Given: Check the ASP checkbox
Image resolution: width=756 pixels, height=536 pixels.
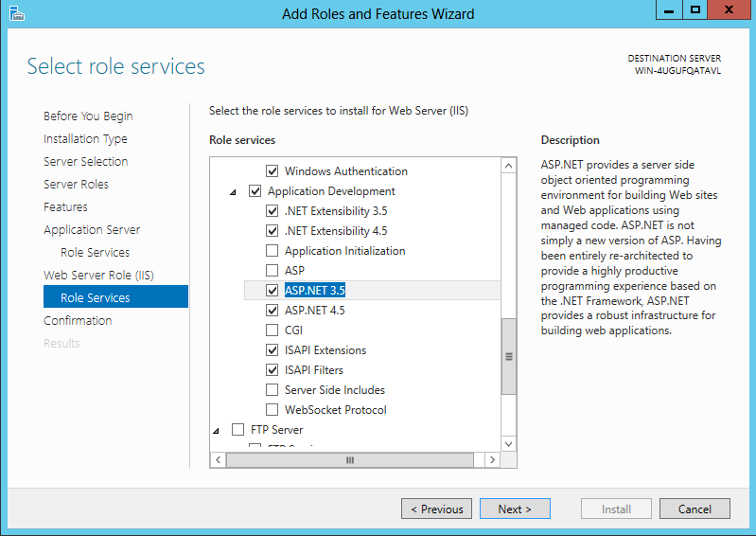Looking at the screenshot, I should (272, 271).
